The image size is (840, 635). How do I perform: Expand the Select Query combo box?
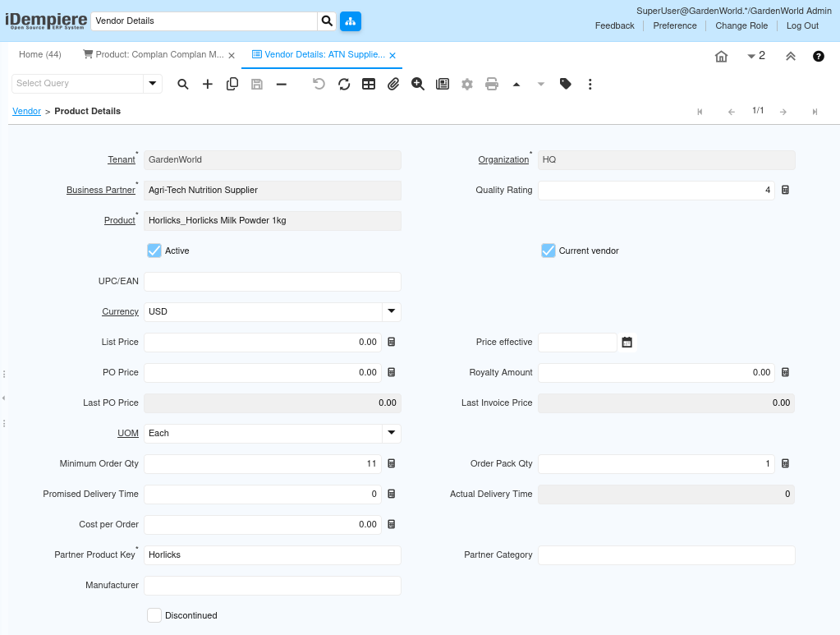(152, 84)
